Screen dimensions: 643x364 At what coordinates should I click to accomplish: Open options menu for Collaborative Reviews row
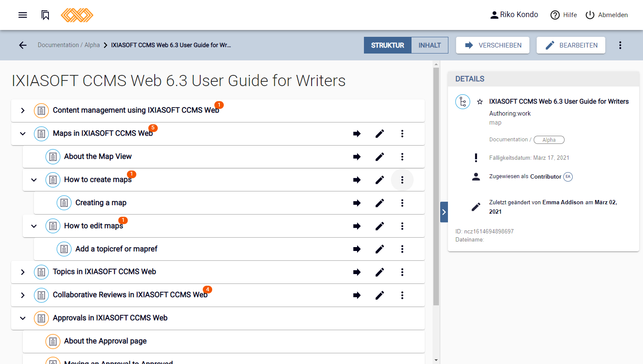[402, 295]
